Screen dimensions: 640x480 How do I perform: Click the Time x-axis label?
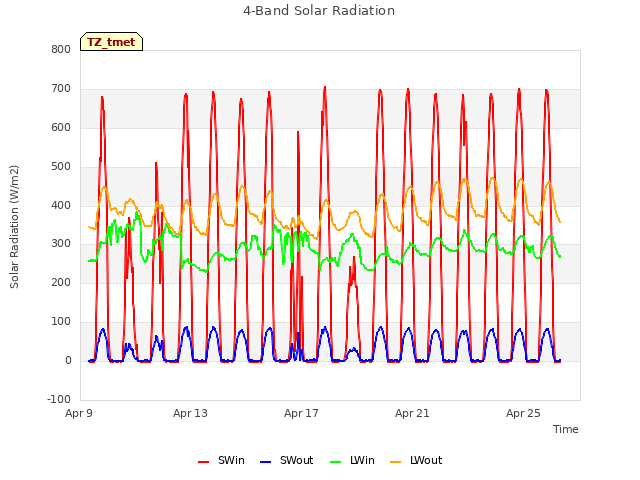coord(566,429)
